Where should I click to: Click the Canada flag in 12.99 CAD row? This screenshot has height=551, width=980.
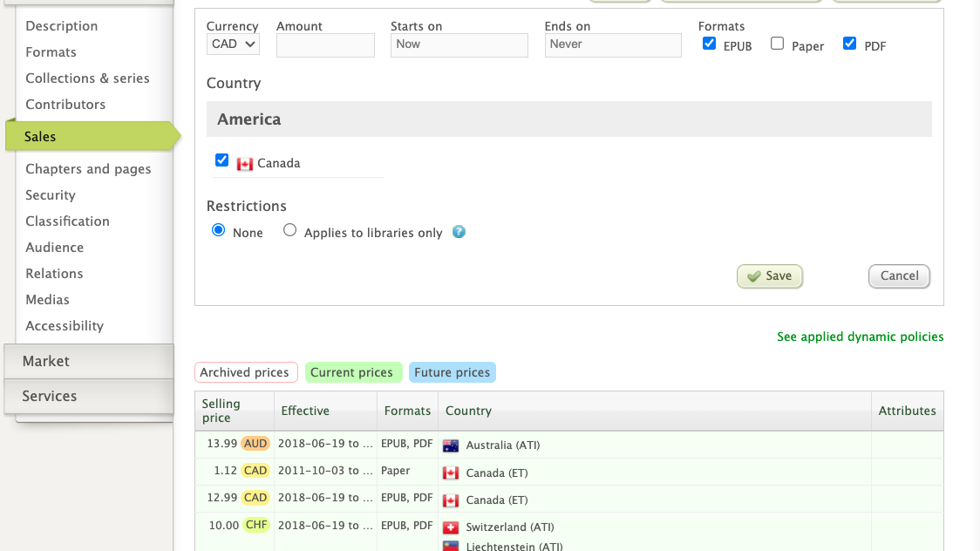point(451,500)
